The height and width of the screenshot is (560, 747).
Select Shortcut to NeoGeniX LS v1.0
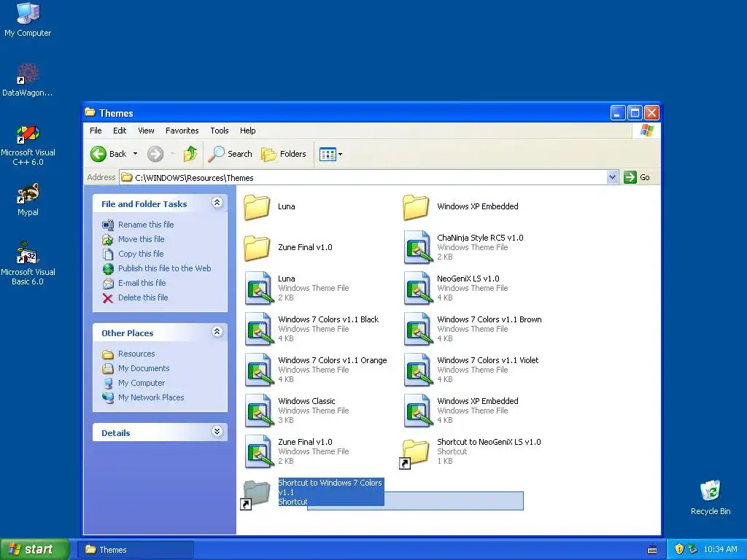(x=471, y=452)
